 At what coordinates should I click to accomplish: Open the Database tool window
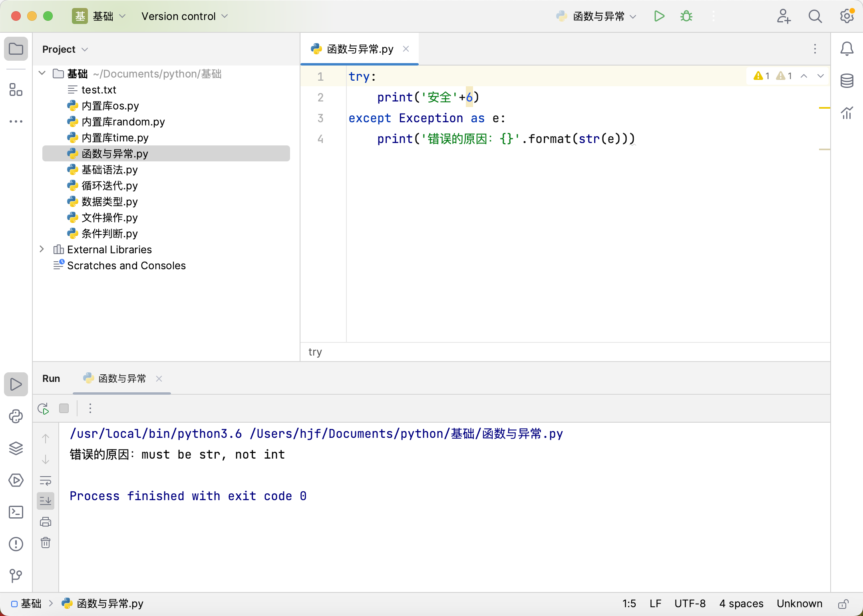[847, 81]
